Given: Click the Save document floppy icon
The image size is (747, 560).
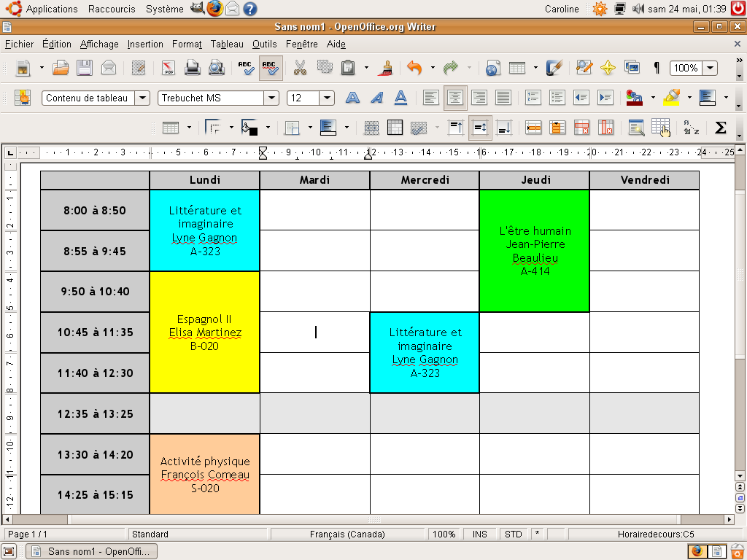Looking at the screenshot, I should [x=85, y=68].
